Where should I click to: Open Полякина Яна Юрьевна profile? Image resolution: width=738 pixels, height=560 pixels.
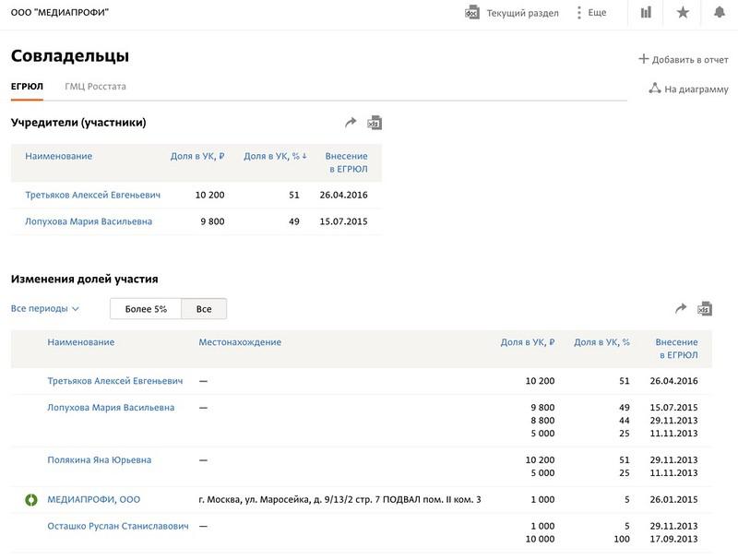(x=100, y=459)
